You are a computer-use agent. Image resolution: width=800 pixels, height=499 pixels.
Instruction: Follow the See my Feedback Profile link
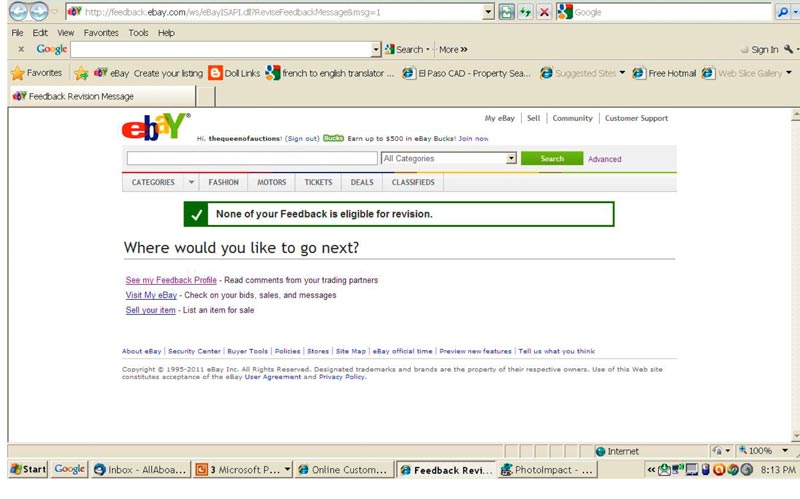171,280
